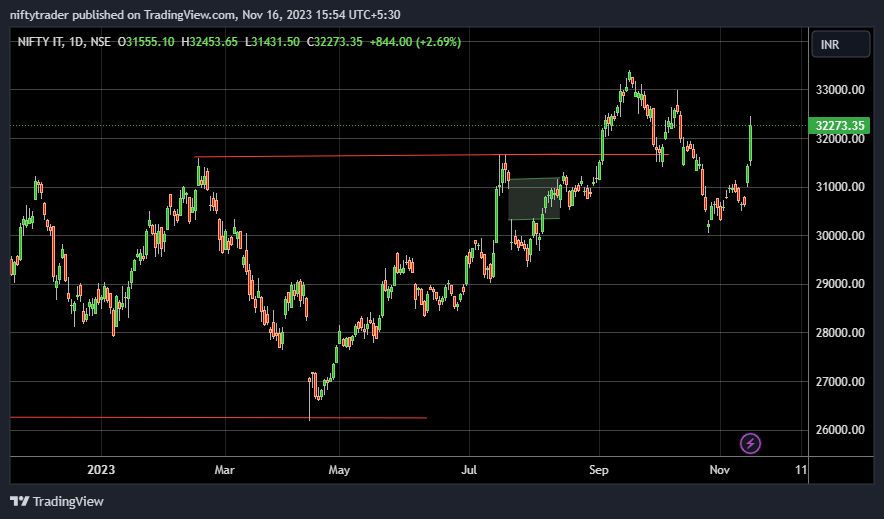
Task: Select the lower red horizontal support line
Action: pos(219,418)
